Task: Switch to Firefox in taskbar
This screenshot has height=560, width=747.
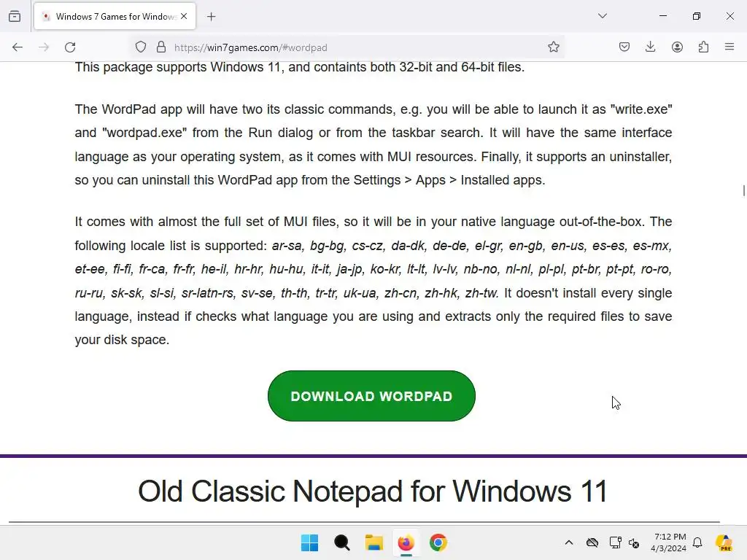Action: tap(406, 542)
